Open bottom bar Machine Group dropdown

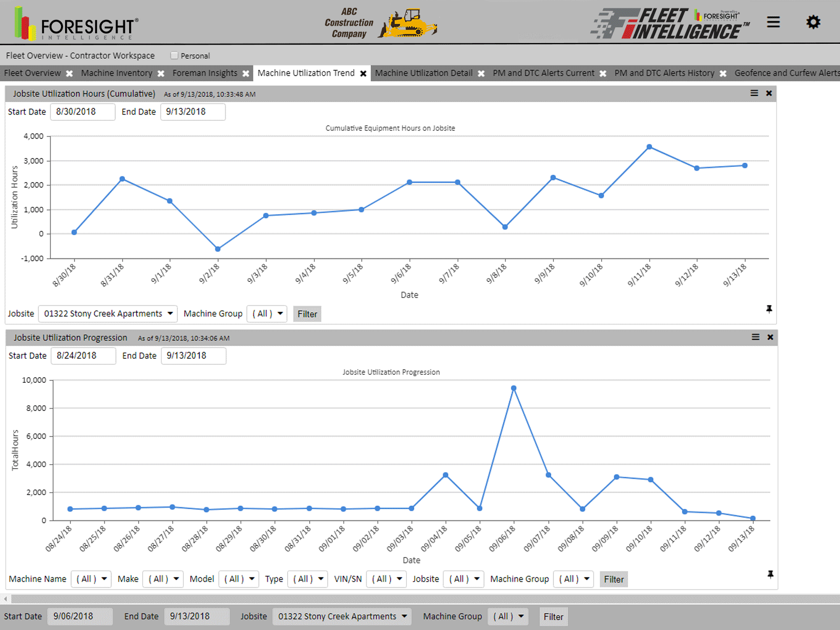[508, 616]
